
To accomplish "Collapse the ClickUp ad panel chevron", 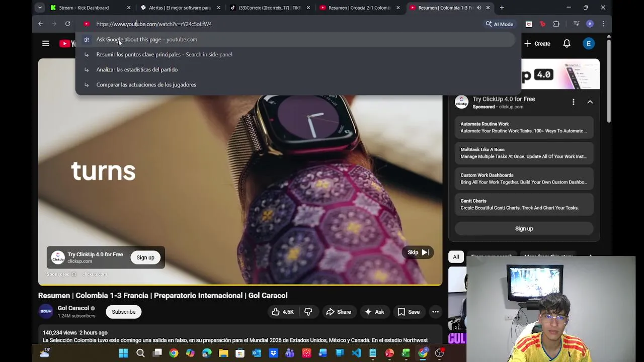I will pos(590,102).
